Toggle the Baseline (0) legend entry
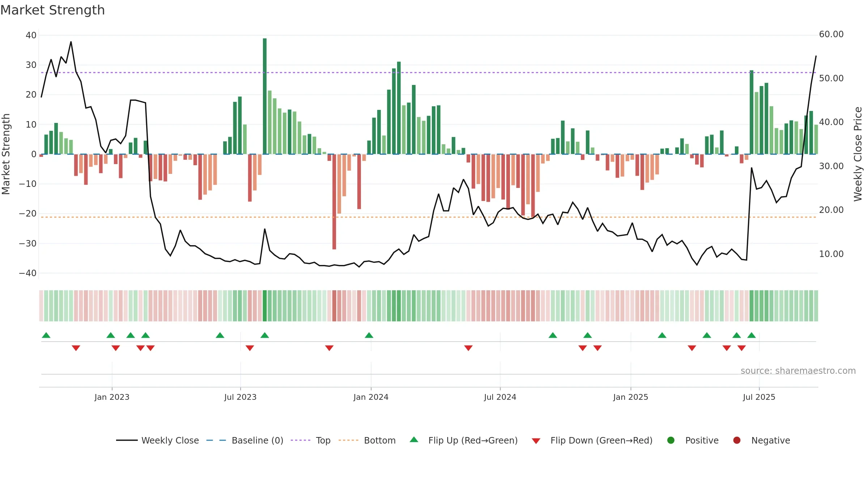Viewport: 868px width, 488px height. (244, 440)
